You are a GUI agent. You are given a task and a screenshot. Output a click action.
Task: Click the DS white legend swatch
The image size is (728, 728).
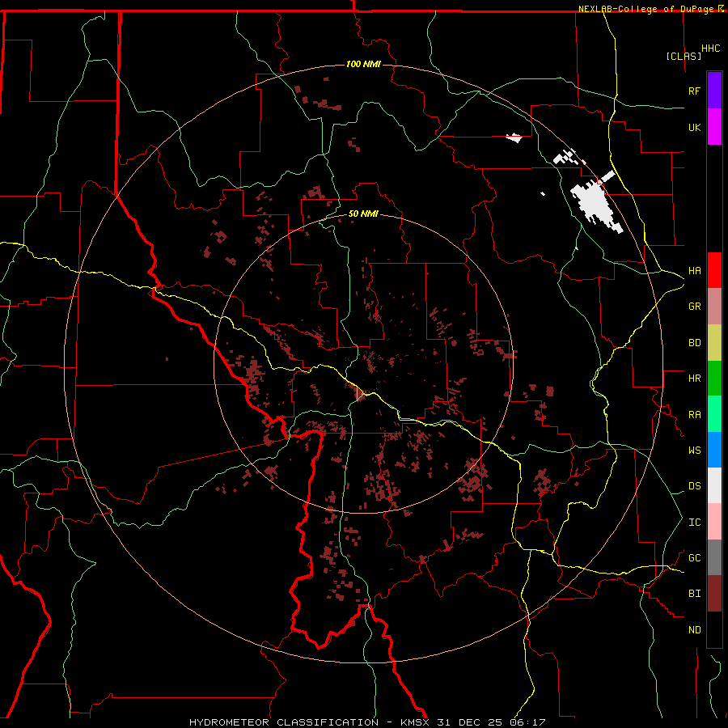click(x=714, y=485)
